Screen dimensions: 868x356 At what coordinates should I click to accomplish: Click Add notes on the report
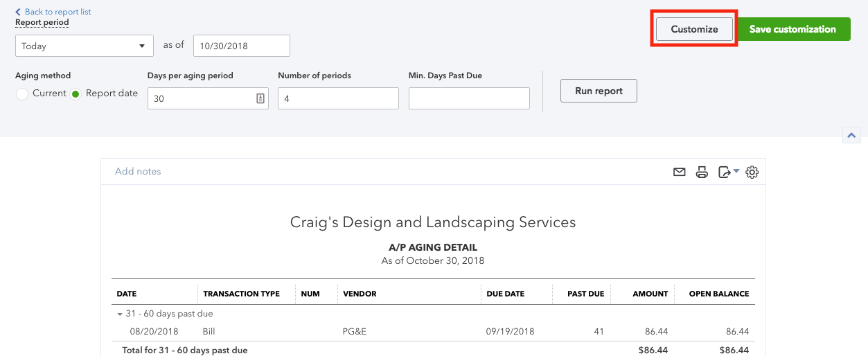pyautogui.click(x=138, y=172)
